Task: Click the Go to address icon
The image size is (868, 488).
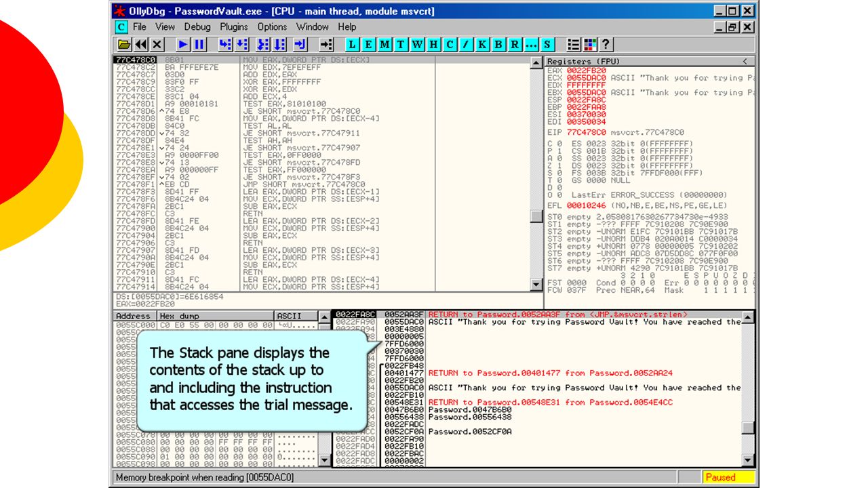Action: coord(327,45)
